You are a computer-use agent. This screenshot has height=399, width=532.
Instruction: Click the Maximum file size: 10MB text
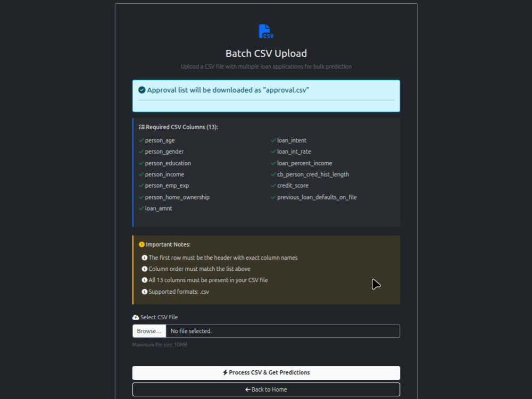pyautogui.click(x=160, y=345)
